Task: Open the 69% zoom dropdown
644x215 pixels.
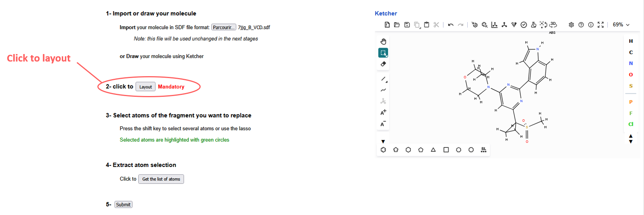Action: [621, 25]
